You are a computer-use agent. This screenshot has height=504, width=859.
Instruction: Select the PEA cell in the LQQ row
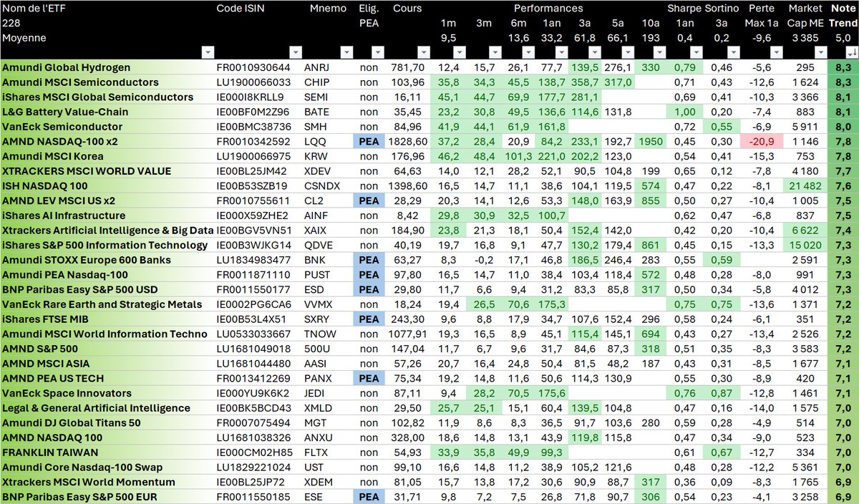(x=370, y=142)
